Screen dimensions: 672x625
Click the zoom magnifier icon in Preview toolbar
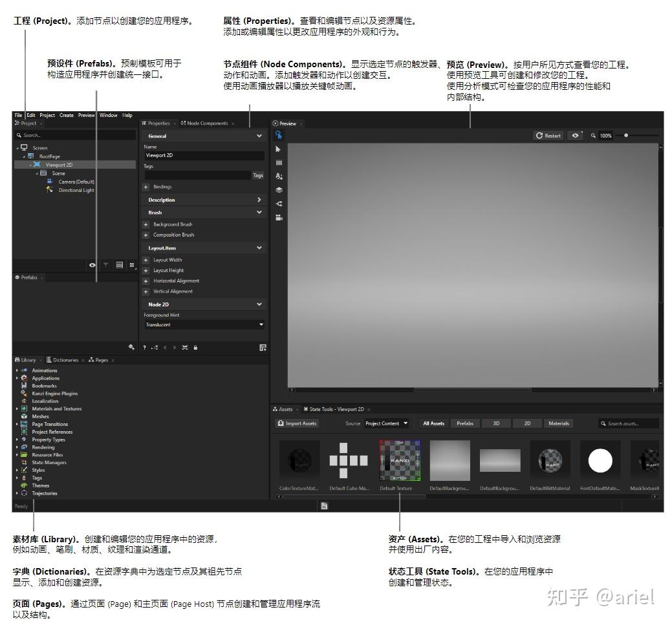point(592,136)
